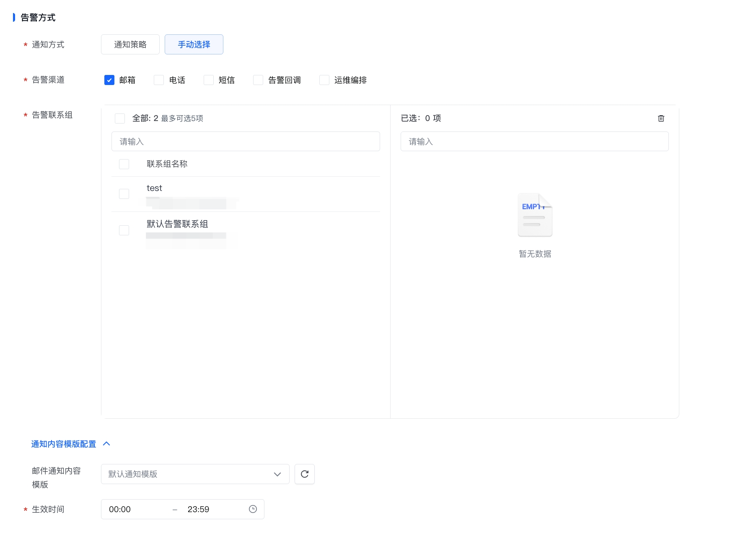This screenshot has height=536, width=756.
Task: Tick the 短信 channel checkbox
Action: 209,80
